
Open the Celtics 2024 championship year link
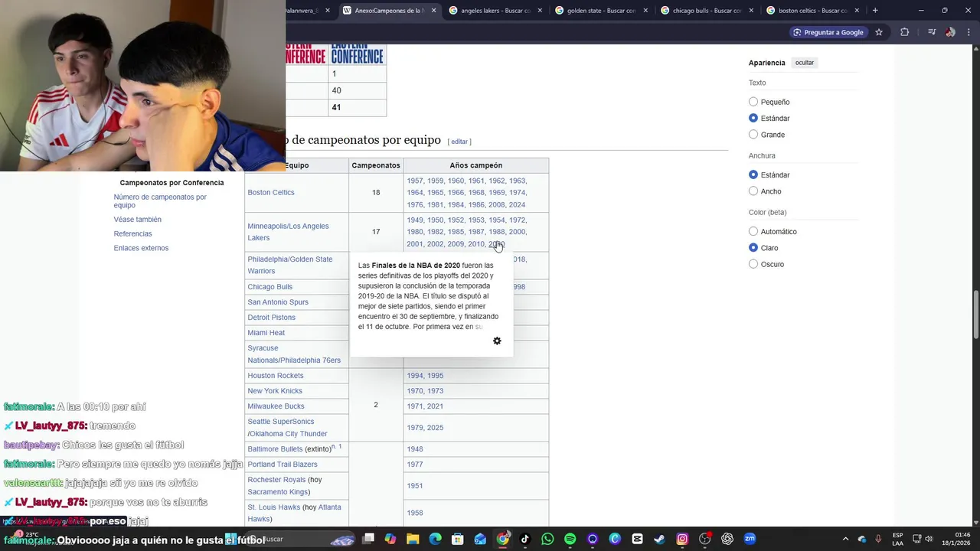517,205
